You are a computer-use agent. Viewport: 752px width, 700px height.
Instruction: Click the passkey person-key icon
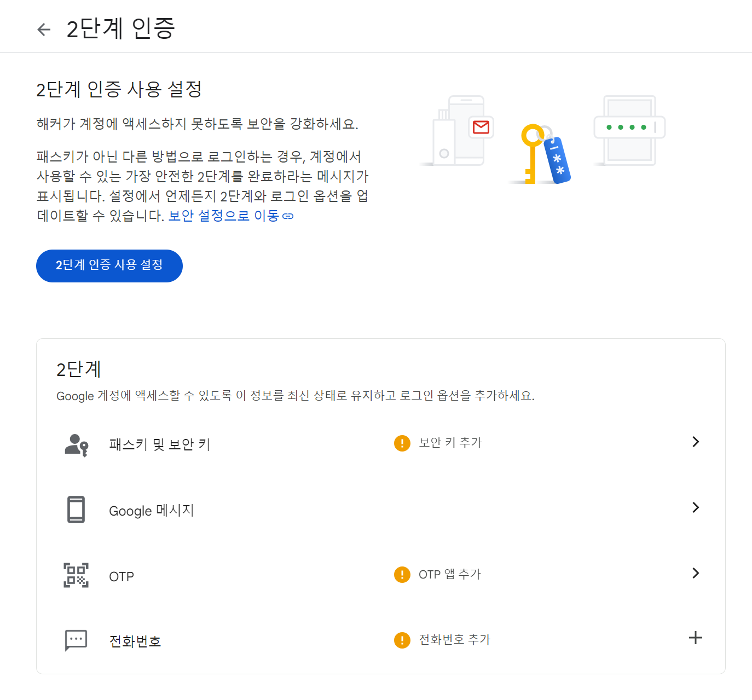pyautogui.click(x=76, y=445)
